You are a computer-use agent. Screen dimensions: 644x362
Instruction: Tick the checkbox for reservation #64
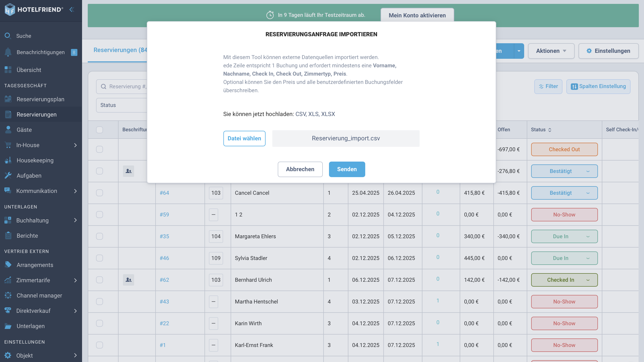coord(99,193)
